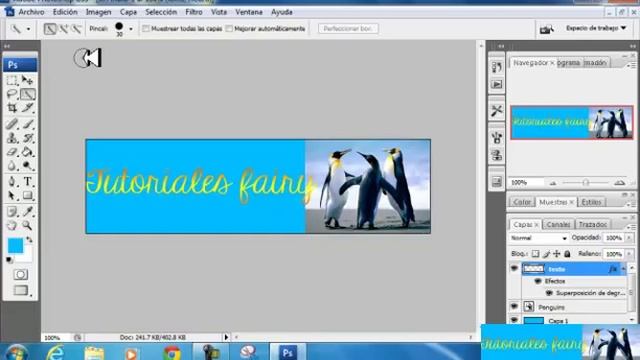640x360 pixels.
Task: Adjust the Navigator zoom slider
Action: (x=585, y=182)
